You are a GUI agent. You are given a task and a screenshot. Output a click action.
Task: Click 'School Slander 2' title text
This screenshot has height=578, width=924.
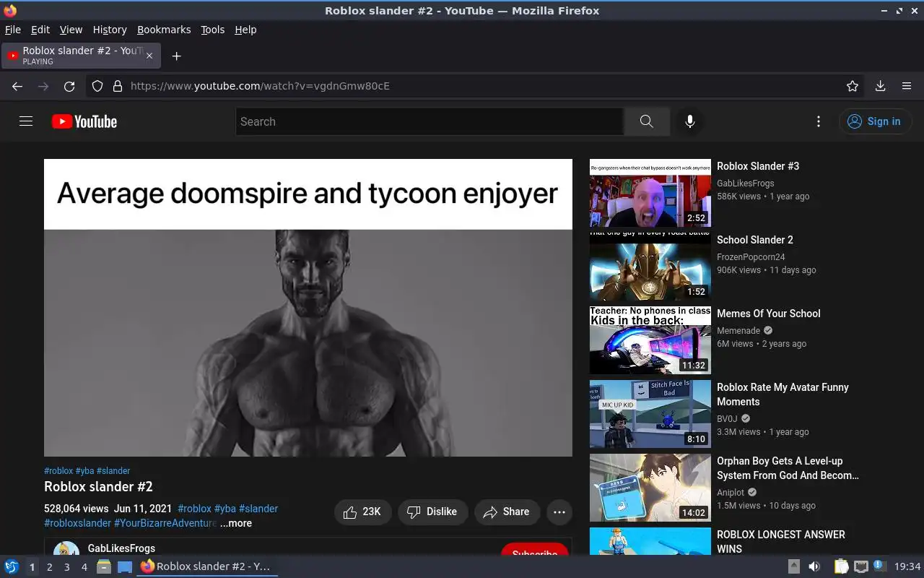(755, 240)
